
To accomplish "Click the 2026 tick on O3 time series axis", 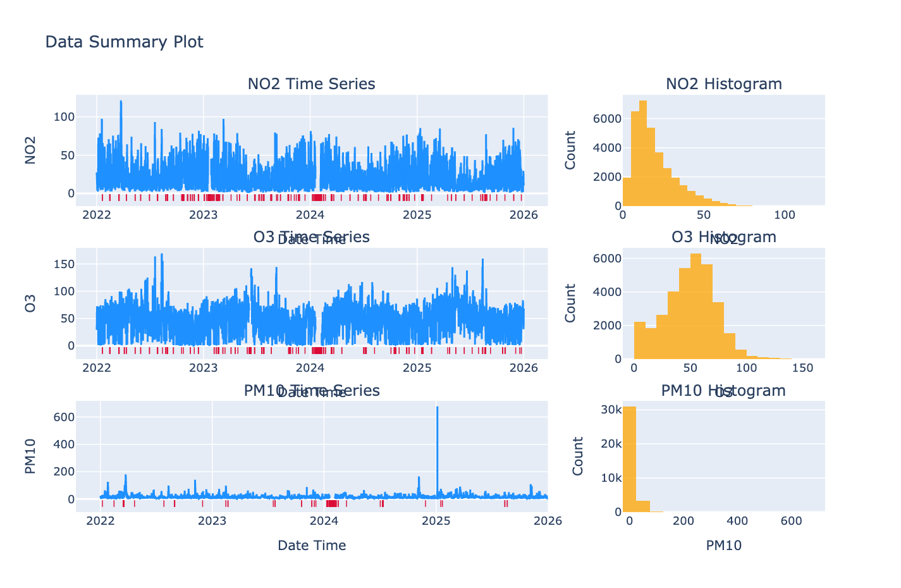I will tap(524, 368).
